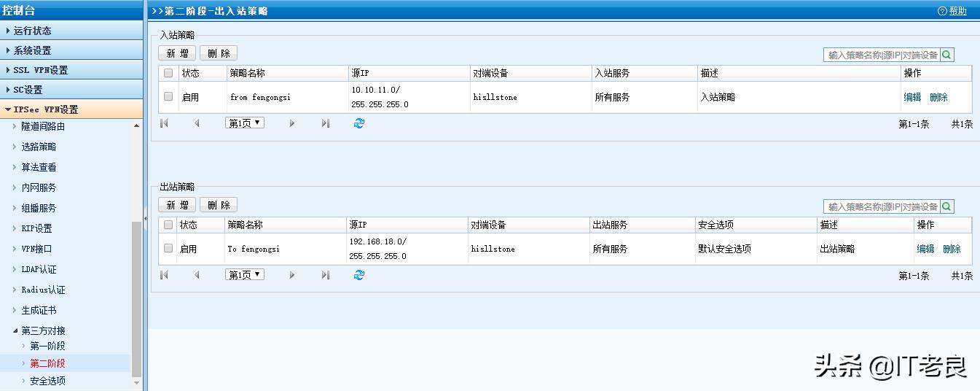Screen dimensions: 980x391
Task: Delete the from fengongsi inbound policy via 删除 link
Action: click(x=938, y=97)
